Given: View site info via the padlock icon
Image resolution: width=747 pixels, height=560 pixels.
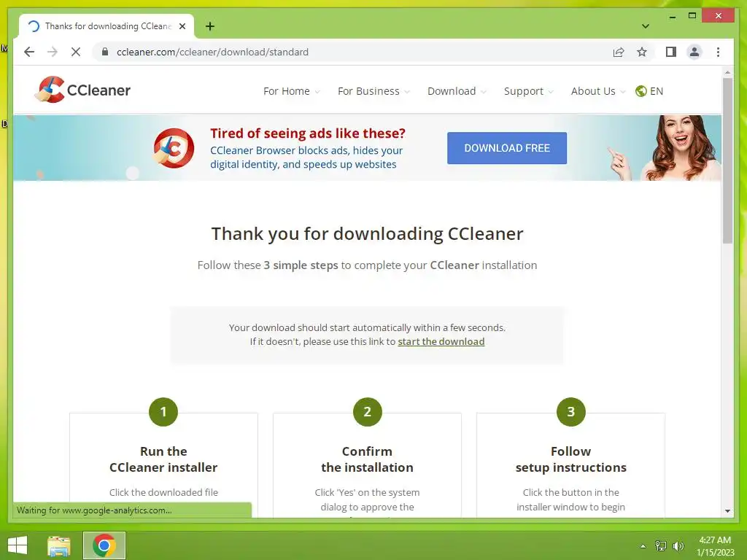Looking at the screenshot, I should click(105, 52).
